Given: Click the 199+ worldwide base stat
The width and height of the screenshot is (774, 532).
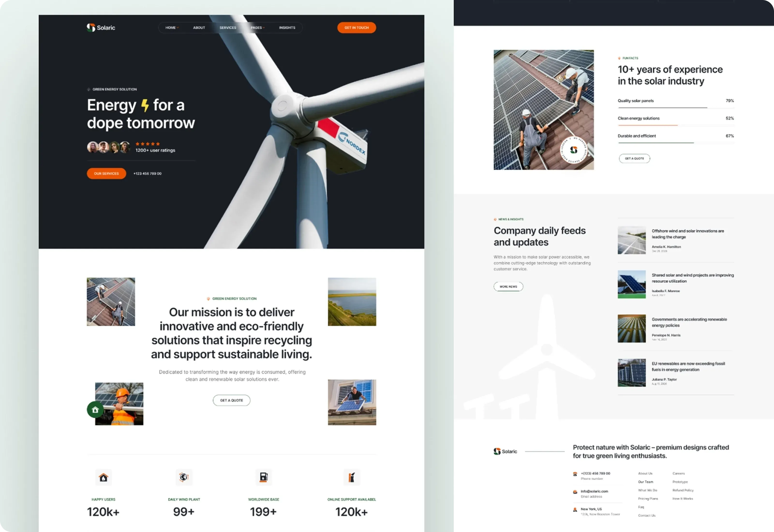Looking at the screenshot, I should 263,512.
